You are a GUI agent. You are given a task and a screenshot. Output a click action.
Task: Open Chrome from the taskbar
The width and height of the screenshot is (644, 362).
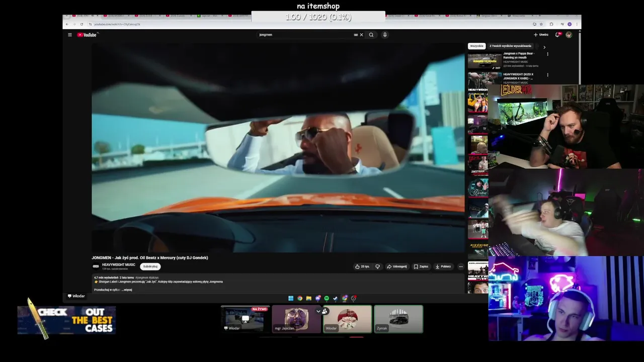[300, 298]
